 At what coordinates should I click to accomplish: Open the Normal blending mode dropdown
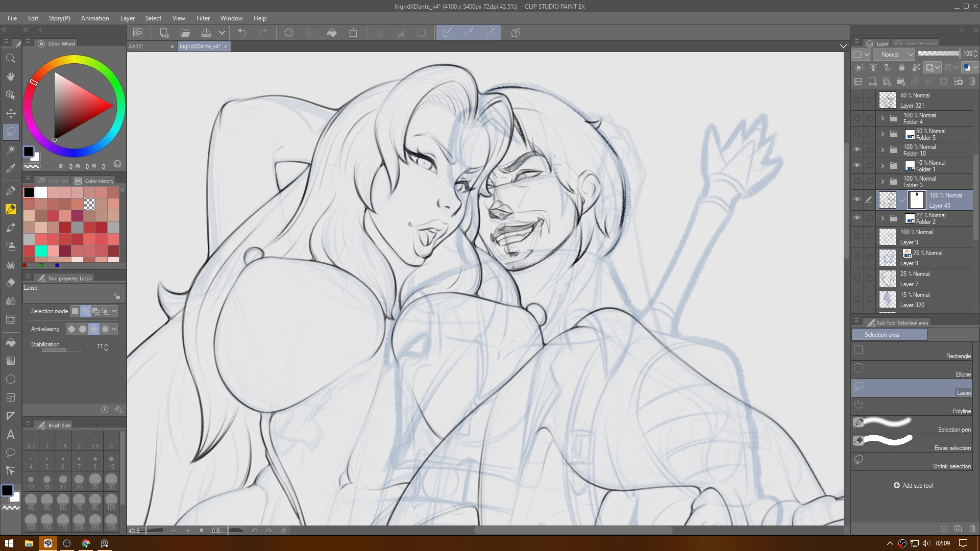tap(894, 55)
